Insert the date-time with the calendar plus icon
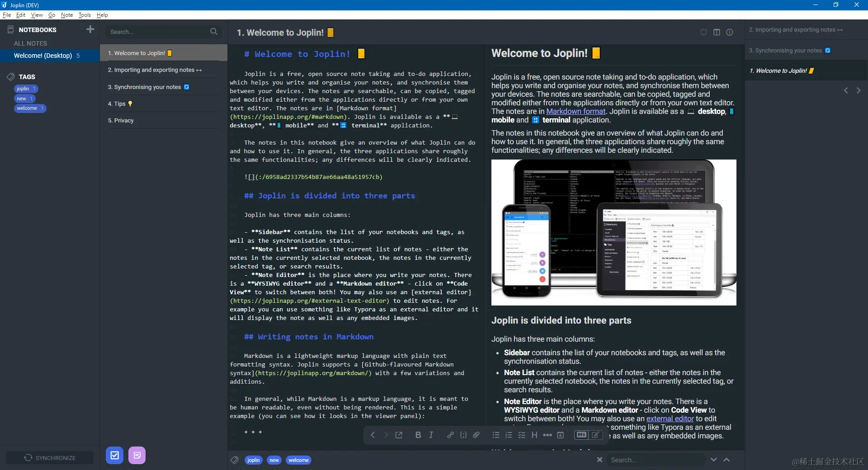This screenshot has height=470, width=868. pyautogui.click(x=561, y=435)
